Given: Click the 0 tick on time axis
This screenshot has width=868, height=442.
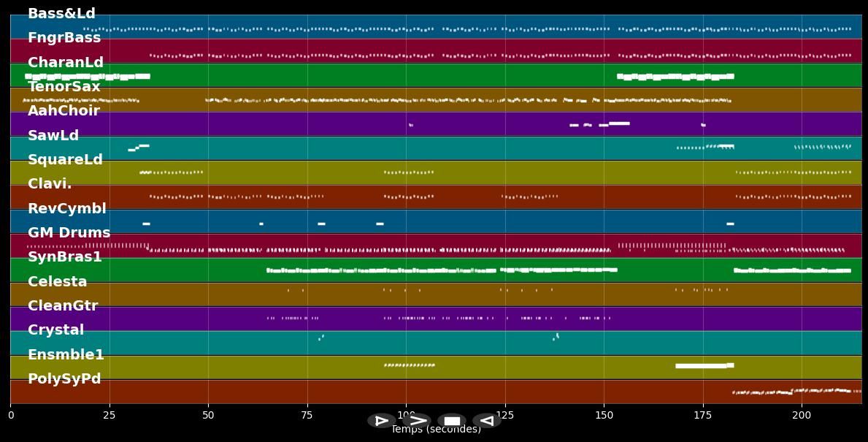Looking at the screenshot, I should [x=10, y=416].
